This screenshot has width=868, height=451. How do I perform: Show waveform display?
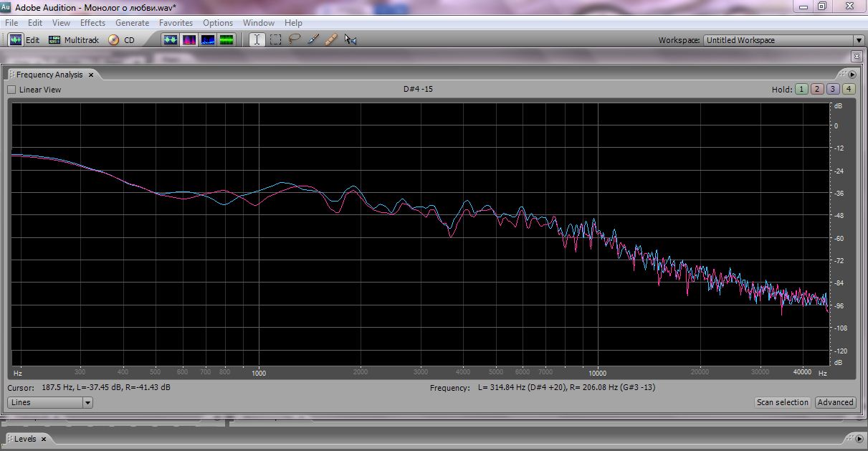(171, 40)
